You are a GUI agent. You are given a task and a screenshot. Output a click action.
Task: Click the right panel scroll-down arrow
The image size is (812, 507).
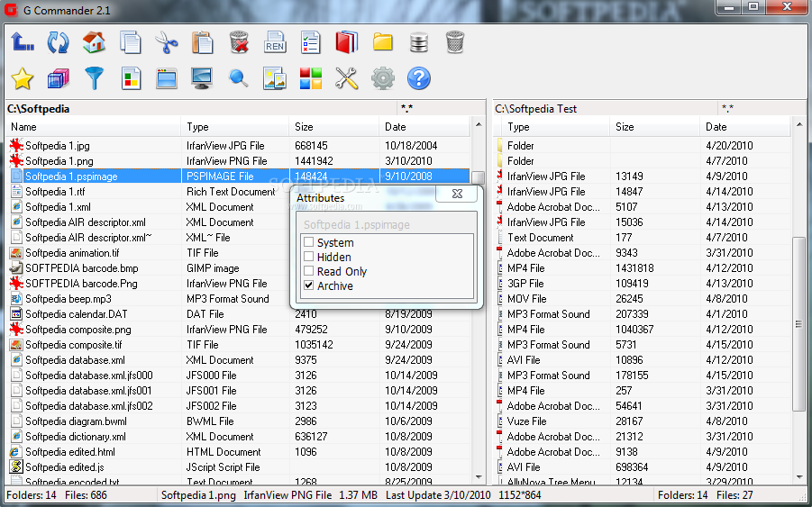pos(800,477)
